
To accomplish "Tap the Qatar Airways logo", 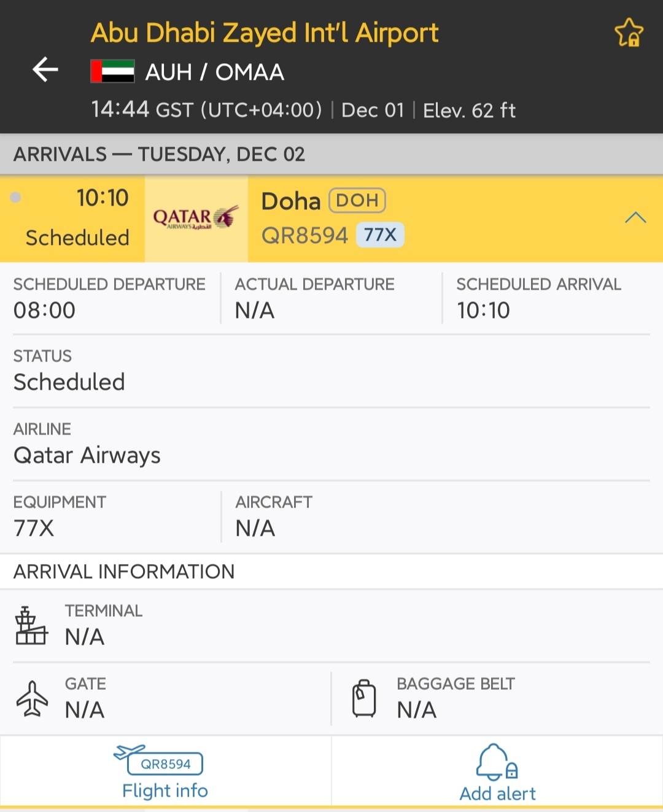I will click(196, 218).
